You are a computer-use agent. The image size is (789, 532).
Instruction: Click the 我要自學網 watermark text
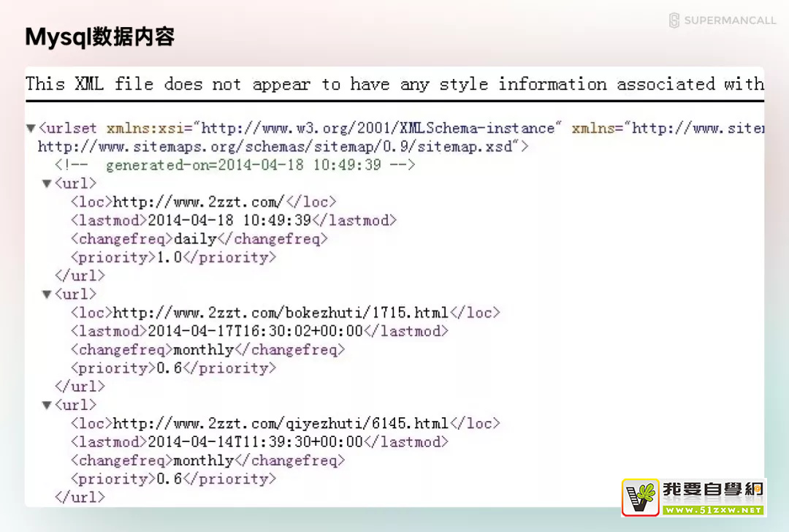click(712, 490)
